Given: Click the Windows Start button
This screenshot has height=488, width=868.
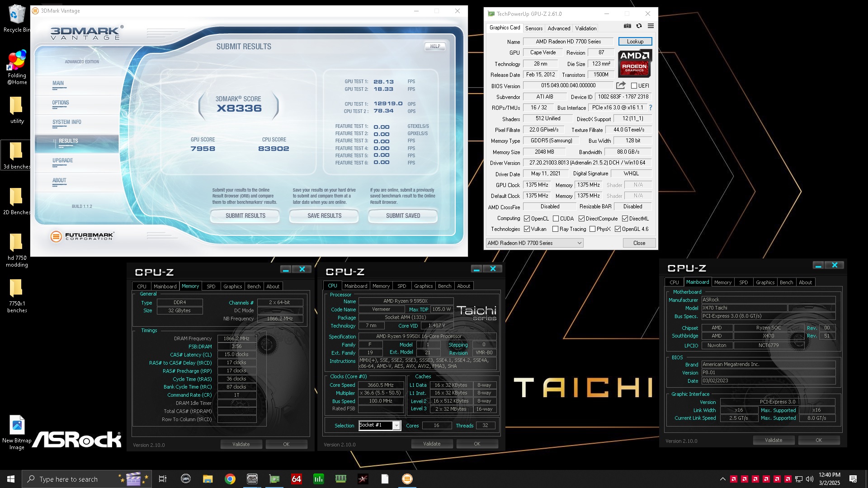Looking at the screenshot, I should [11, 479].
